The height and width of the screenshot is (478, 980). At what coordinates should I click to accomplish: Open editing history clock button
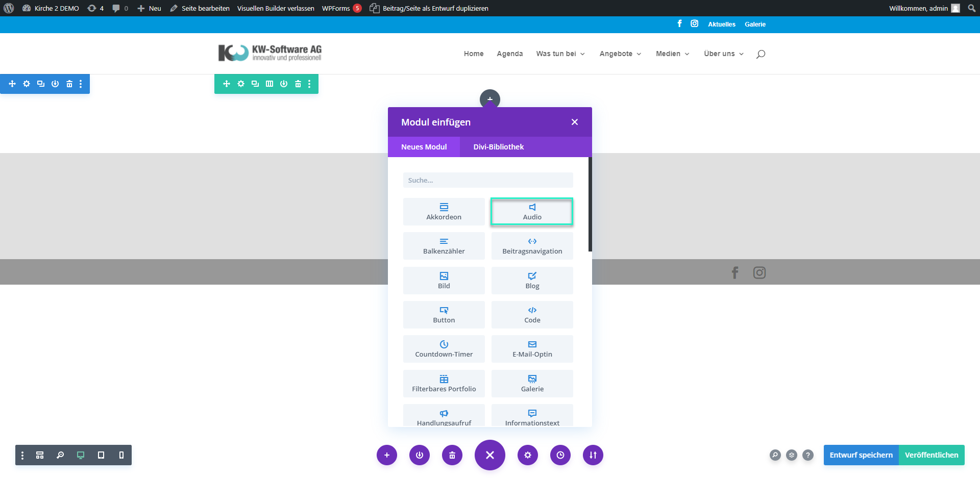[x=560, y=455]
